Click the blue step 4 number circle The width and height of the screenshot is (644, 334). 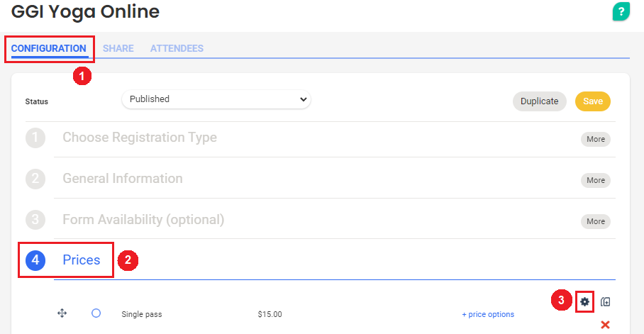coord(35,261)
